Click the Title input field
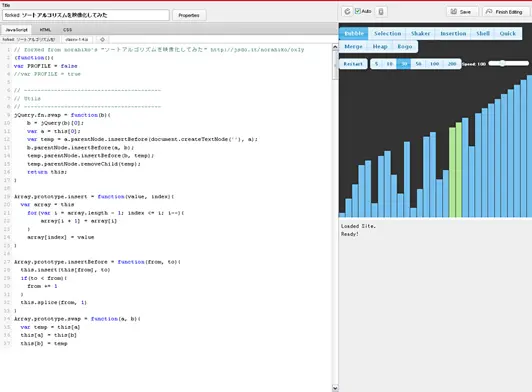532x392 pixels. coord(86,15)
